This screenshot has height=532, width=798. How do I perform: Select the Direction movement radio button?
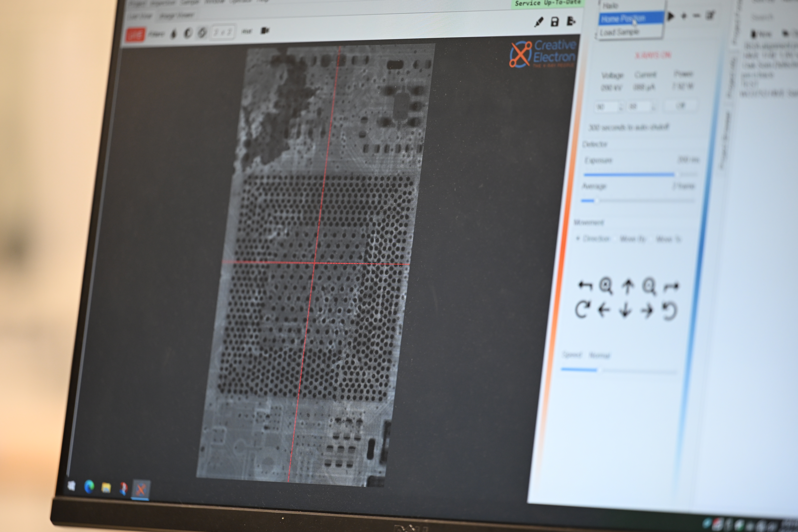coord(593,239)
